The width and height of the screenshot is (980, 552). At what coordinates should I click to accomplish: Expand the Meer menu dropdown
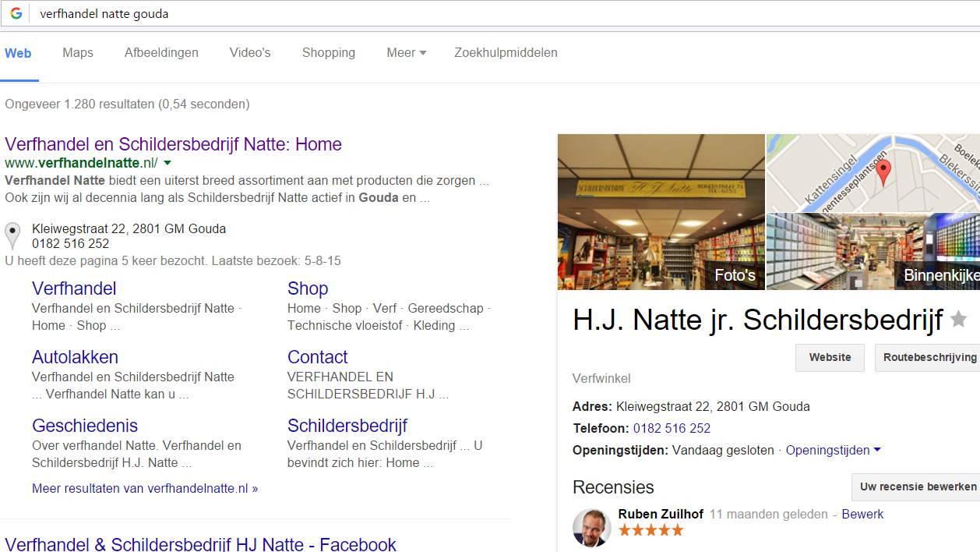click(x=407, y=53)
